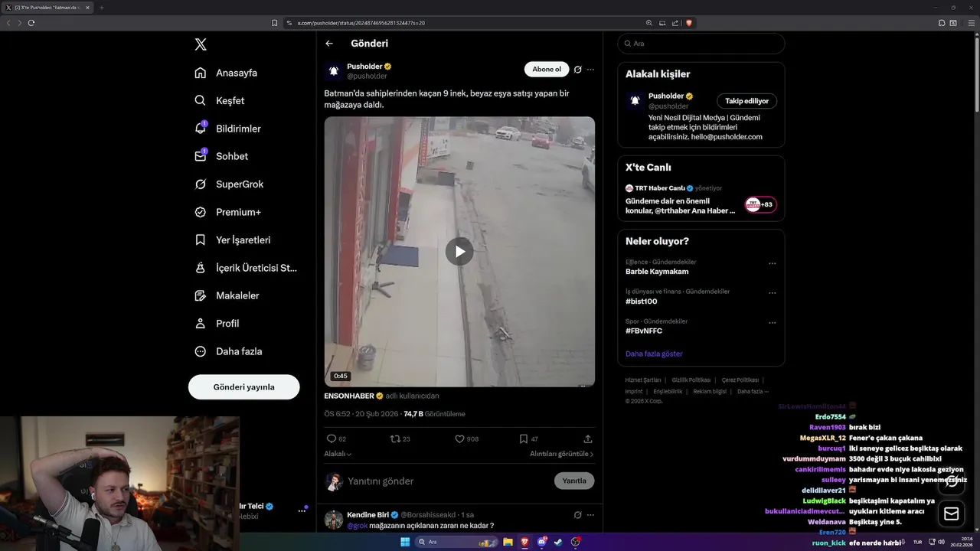Open ENSONHABER source link
The width and height of the screenshot is (980, 551).
point(349,396)
